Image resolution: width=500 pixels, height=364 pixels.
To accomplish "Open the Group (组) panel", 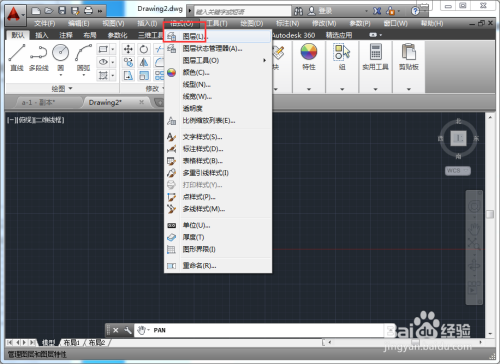I will pyautogui.click(x=342, y=57).
